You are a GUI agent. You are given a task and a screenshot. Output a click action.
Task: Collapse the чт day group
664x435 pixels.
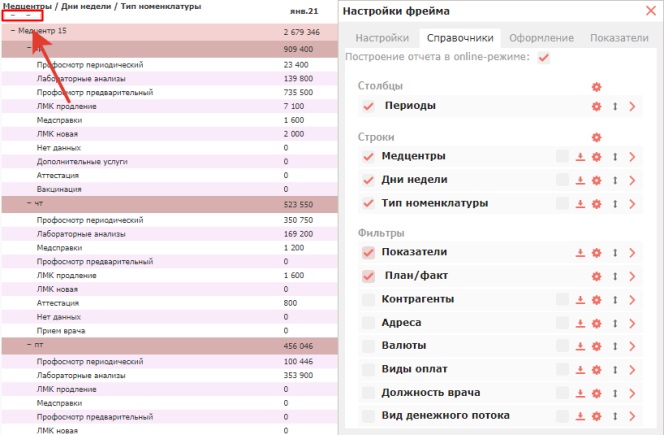pos(29,203)
